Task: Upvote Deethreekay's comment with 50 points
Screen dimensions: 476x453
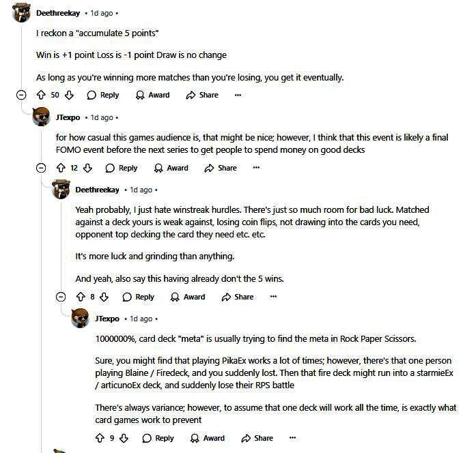Action: click(x=41, y=96)
